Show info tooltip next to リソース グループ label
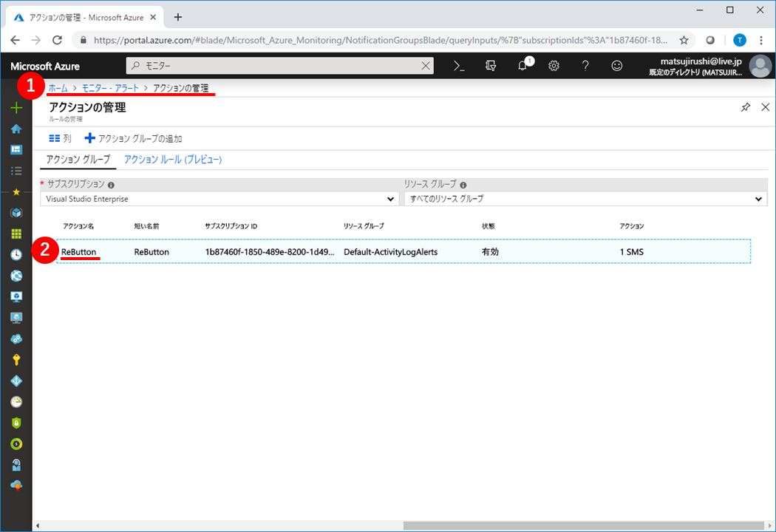 [x=463, y=185]
